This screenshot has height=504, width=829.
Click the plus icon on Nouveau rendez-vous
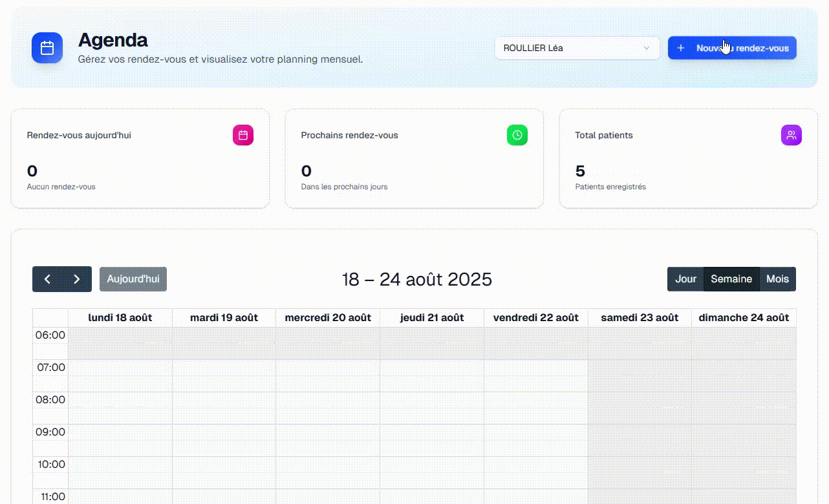pyautogui.click(x=680, y=48)
